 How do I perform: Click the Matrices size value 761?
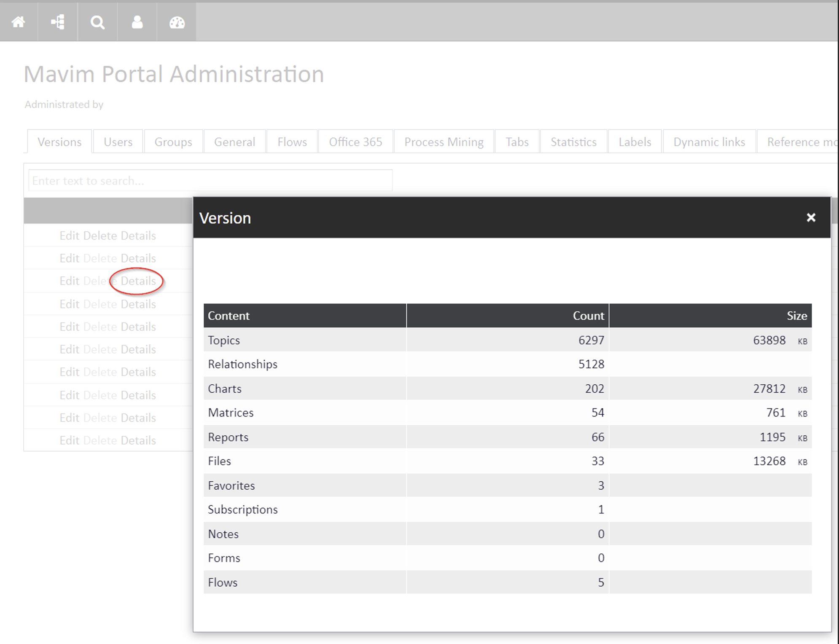point(776,413)
